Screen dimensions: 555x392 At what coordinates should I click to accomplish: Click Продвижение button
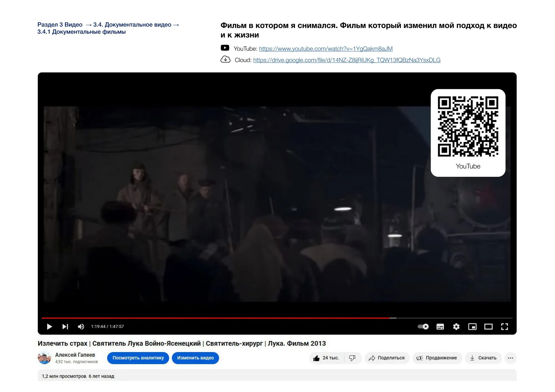click(437, 358)
